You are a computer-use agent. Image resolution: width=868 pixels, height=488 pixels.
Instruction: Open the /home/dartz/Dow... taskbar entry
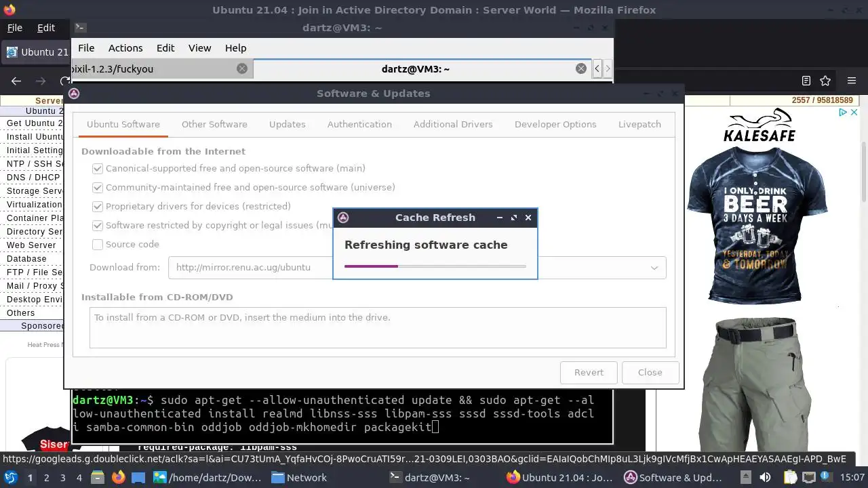[208, 478]
